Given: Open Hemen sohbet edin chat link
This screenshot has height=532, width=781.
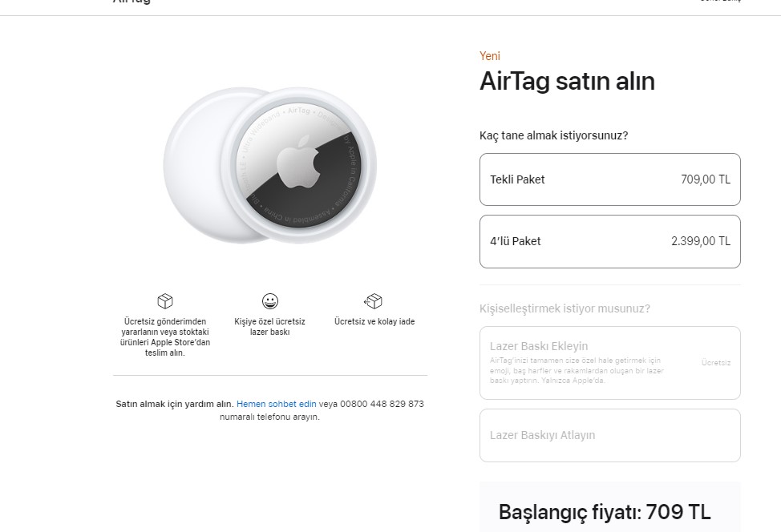Looking at the screenshot, I should 276,404.
